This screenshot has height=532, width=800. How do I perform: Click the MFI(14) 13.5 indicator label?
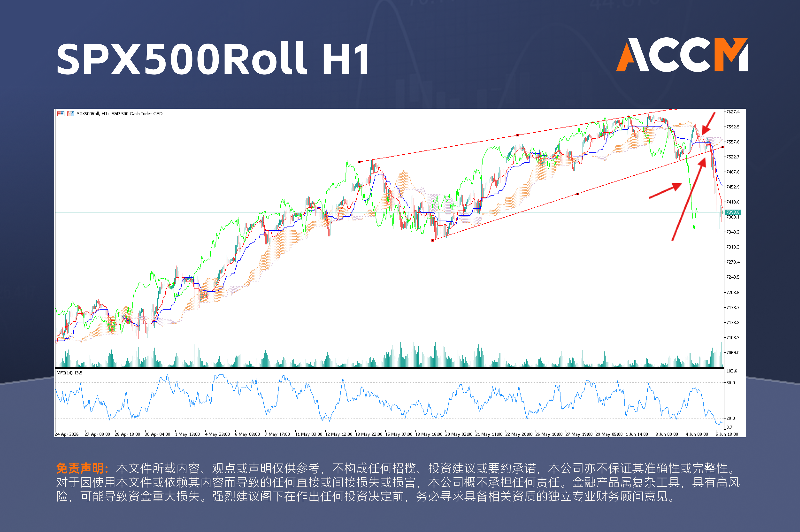[69, 372]
